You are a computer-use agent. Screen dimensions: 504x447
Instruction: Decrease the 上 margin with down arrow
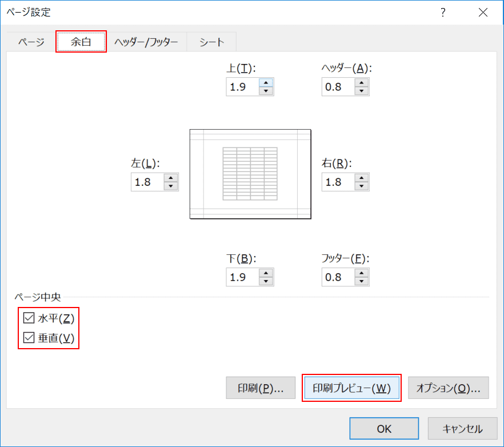(x=266, y=91)
